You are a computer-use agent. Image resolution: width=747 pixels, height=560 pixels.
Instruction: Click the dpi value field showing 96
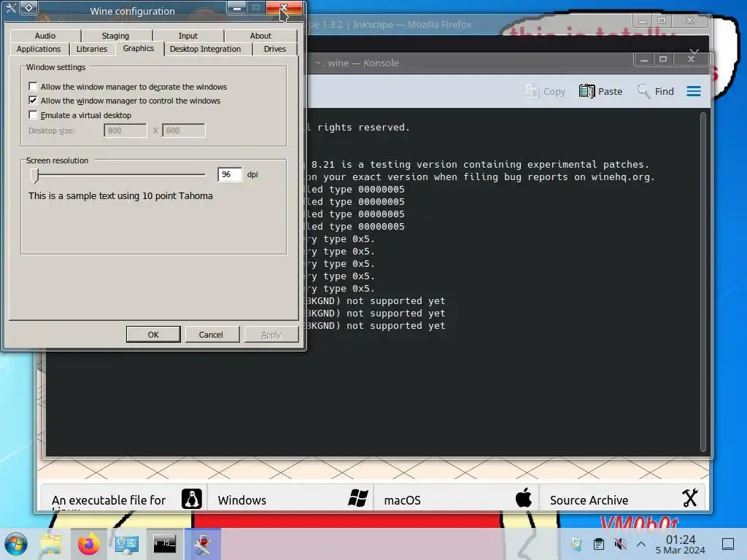click(x=230, y=175)
